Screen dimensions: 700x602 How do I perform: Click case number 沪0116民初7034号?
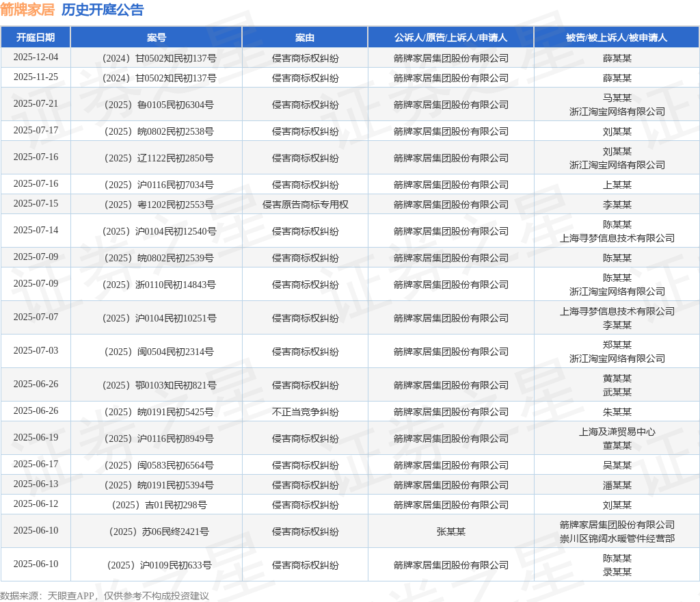point(159,185)
